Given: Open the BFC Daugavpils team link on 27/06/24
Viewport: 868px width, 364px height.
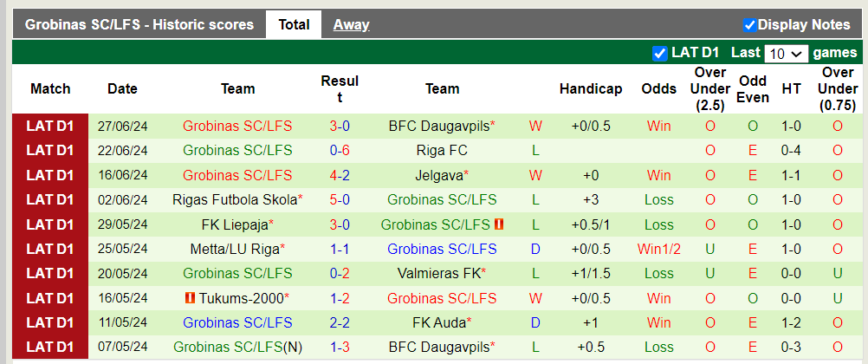Looking at the screenshot, I should (x=438, y=126).
